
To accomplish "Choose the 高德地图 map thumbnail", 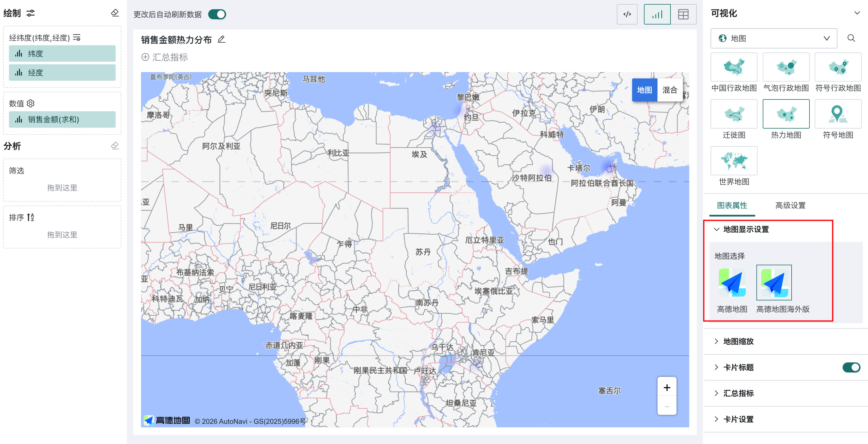I will [x=732, y=282].
